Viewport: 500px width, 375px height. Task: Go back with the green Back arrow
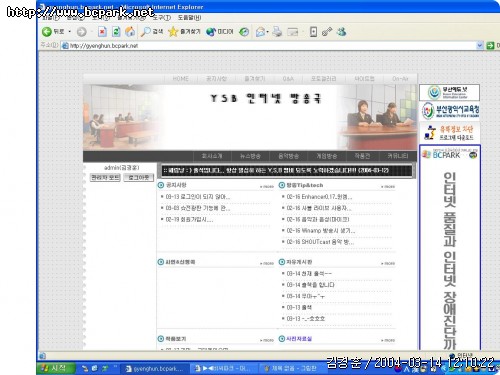(53, 32)
